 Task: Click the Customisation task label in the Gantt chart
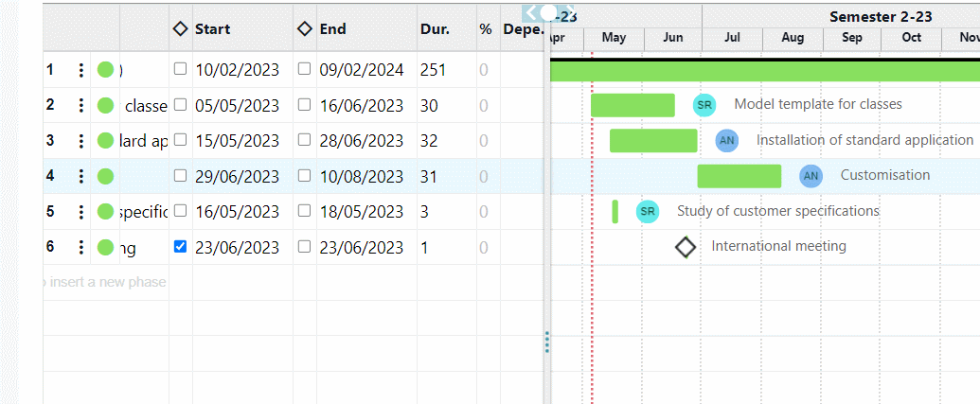point(884,175)
